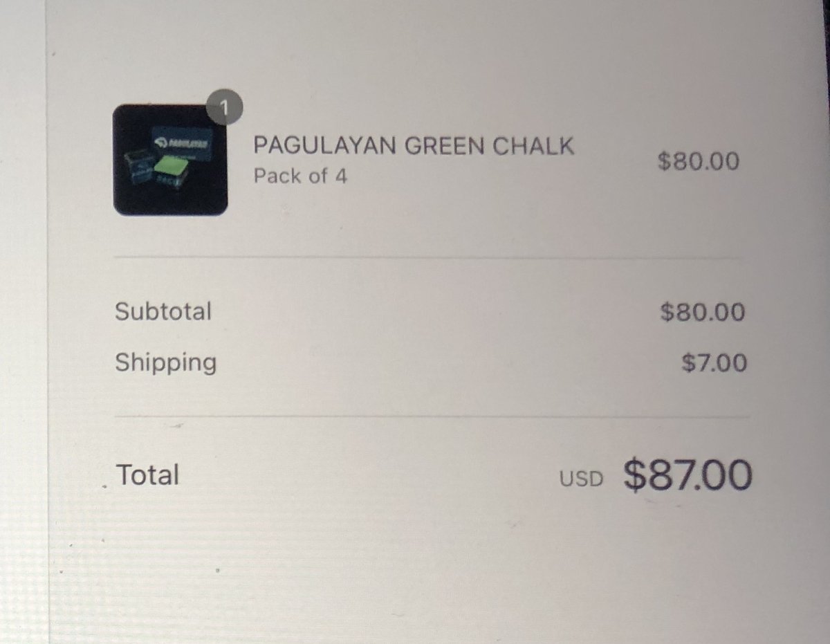The width and height of the screenshot is (830, 644).
Task: Click the Pagulayan chalk product thumbnail
Action: (170, 160)
